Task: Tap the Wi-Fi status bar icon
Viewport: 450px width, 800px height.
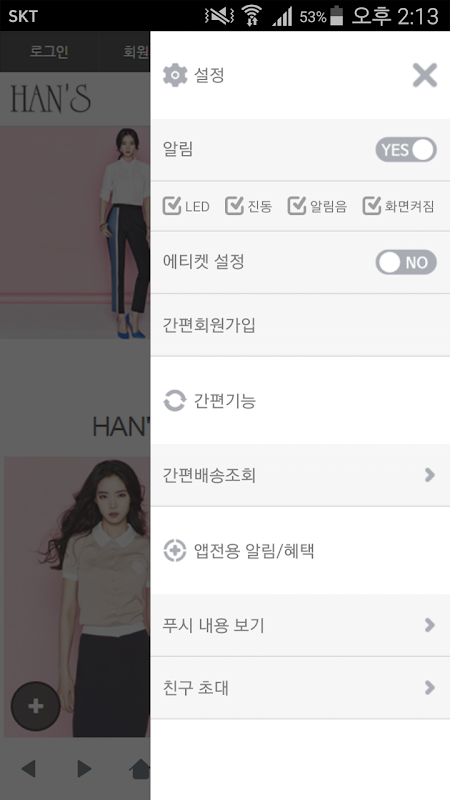Action: click(x=252, y=16)
